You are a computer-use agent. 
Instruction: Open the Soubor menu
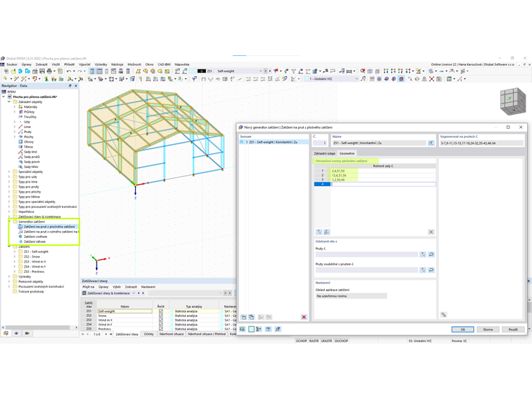tap(12, 64)
